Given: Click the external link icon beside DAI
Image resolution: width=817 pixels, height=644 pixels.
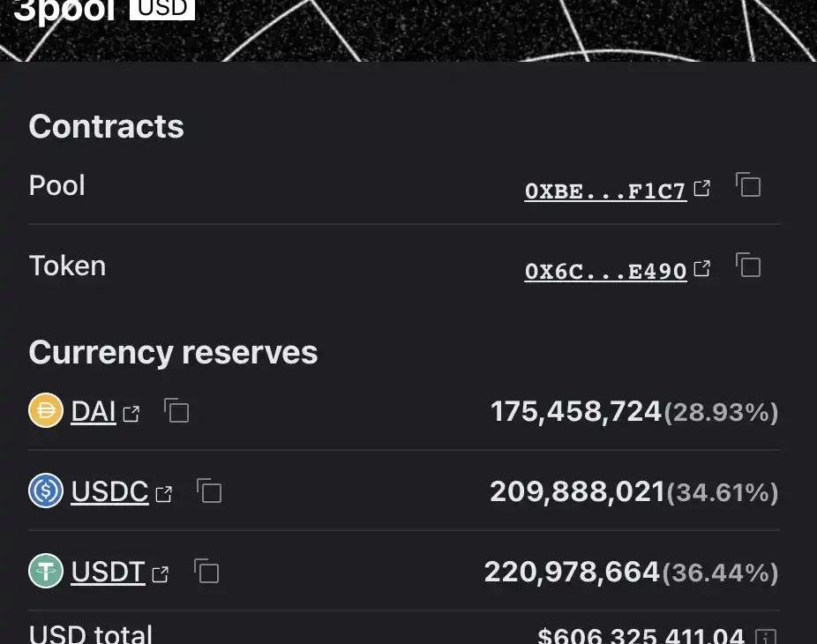Looking at the screenshot, I should [131, 413].
